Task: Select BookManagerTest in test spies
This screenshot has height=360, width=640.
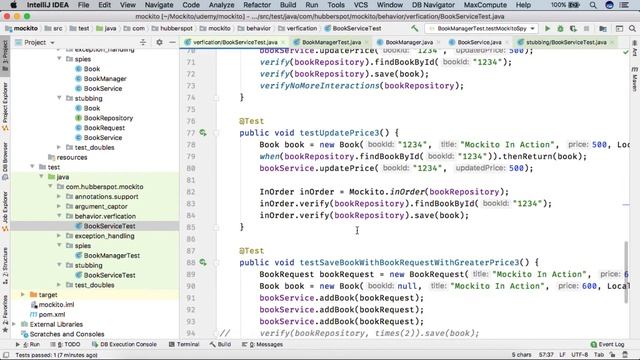Action: pyautogui.click(x=112, y=256)
